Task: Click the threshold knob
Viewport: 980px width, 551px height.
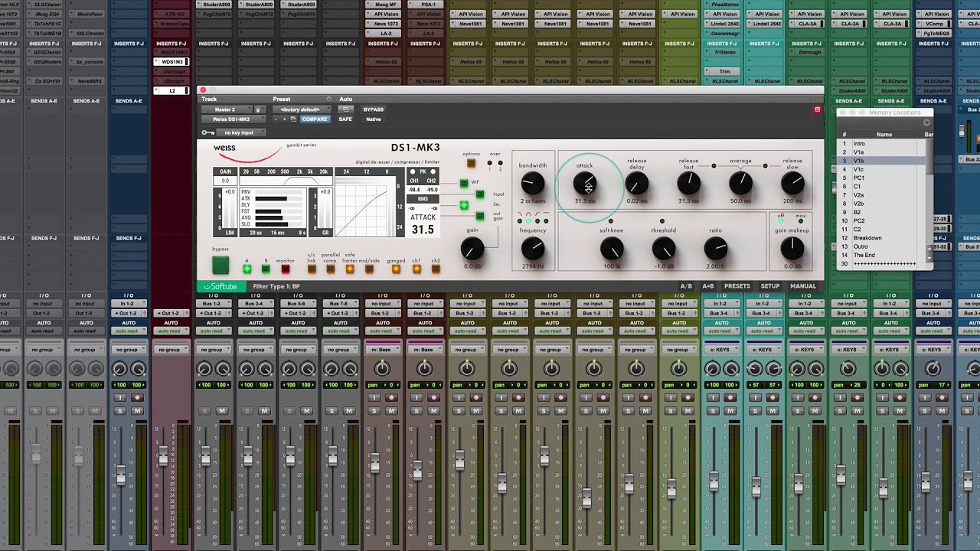Action: 663,248
